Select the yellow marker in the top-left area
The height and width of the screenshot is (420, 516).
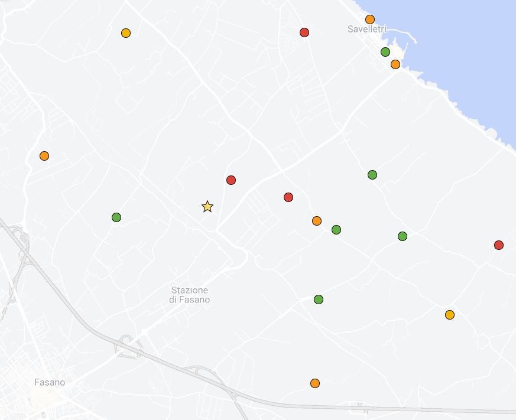tap(126, 33)
